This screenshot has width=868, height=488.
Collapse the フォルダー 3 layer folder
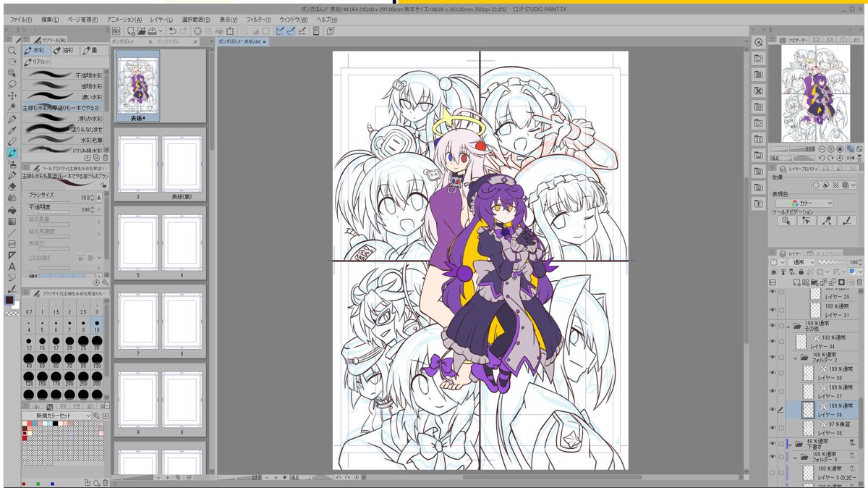796,458
